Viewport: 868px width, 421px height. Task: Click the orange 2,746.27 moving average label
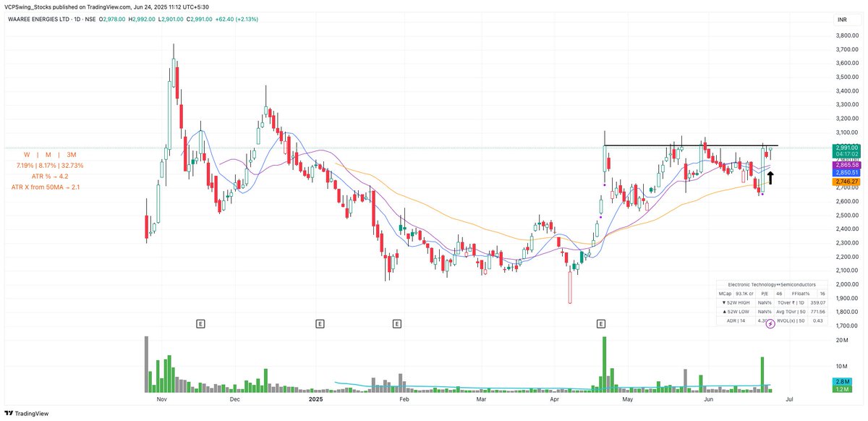click(x=846, y=182)
